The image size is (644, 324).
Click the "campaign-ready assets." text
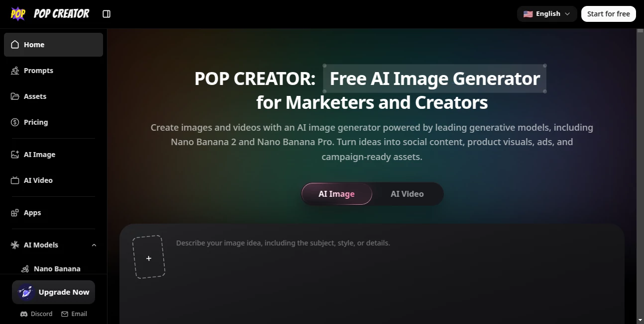coord(372,157)
